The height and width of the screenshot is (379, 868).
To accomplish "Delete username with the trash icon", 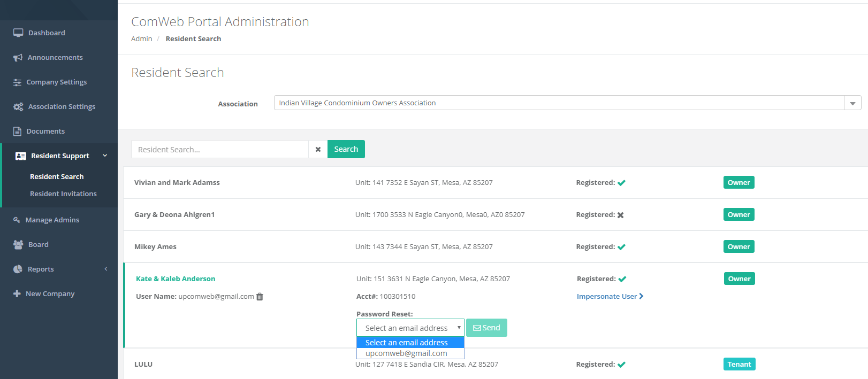I will (x=260, y=297).
